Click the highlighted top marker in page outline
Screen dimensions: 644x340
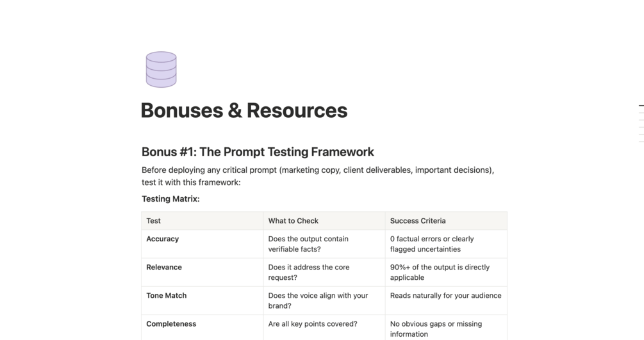coord(641,105)
